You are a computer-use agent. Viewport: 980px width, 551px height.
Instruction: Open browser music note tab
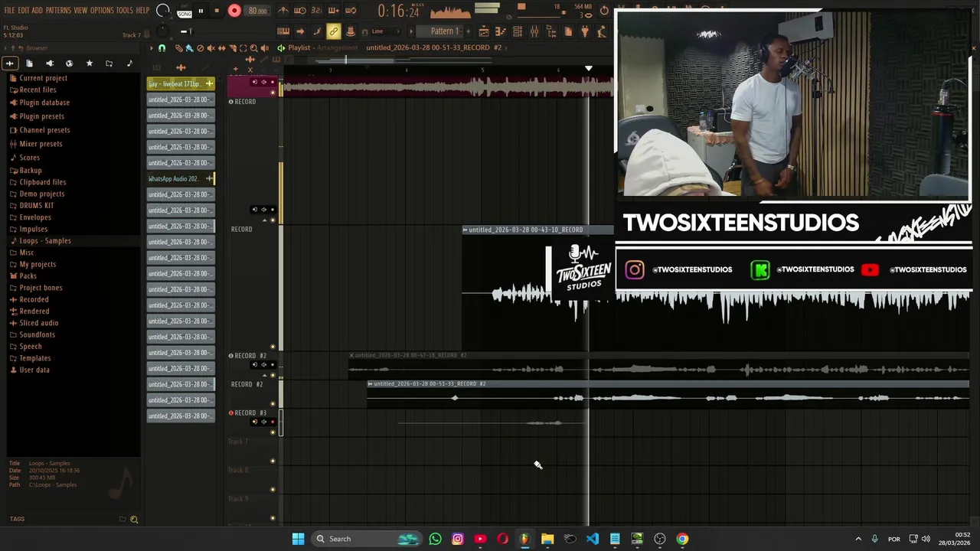click(129, 64)
